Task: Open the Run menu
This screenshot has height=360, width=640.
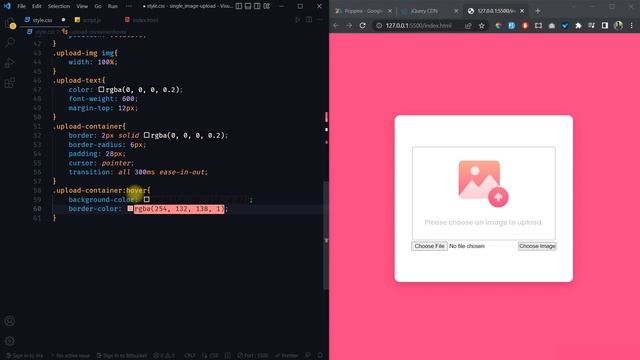Action: tap(113, 6)
